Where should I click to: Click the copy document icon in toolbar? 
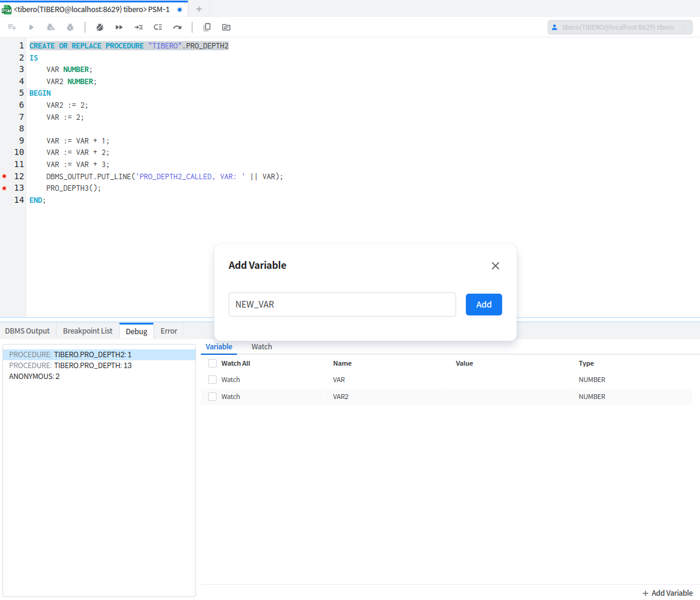(207, 27)
